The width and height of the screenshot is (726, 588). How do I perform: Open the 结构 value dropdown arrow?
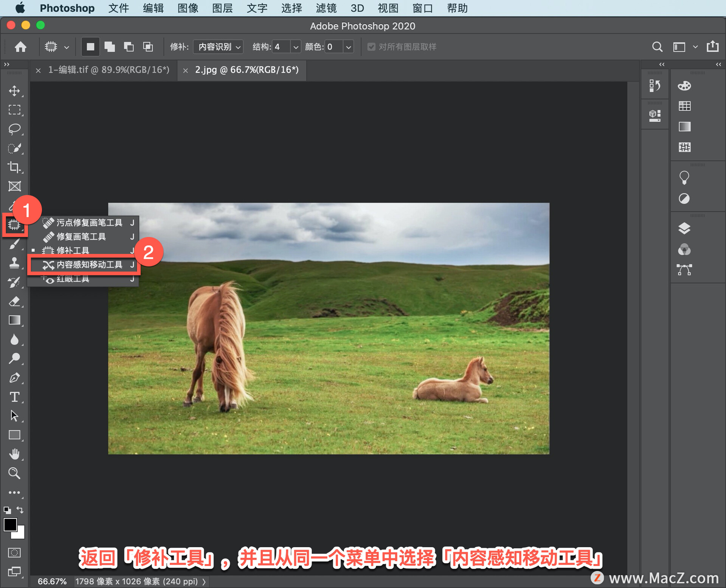pos(296,47)
